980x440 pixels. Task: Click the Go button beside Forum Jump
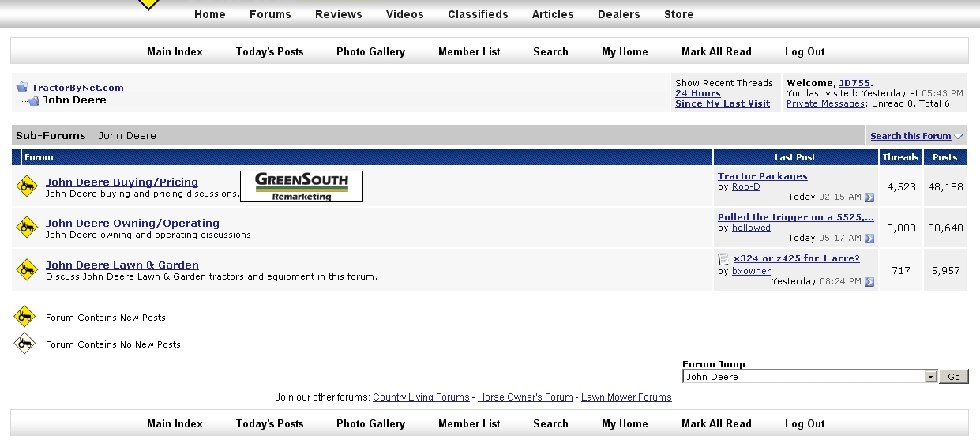click(x=954, y=377)
